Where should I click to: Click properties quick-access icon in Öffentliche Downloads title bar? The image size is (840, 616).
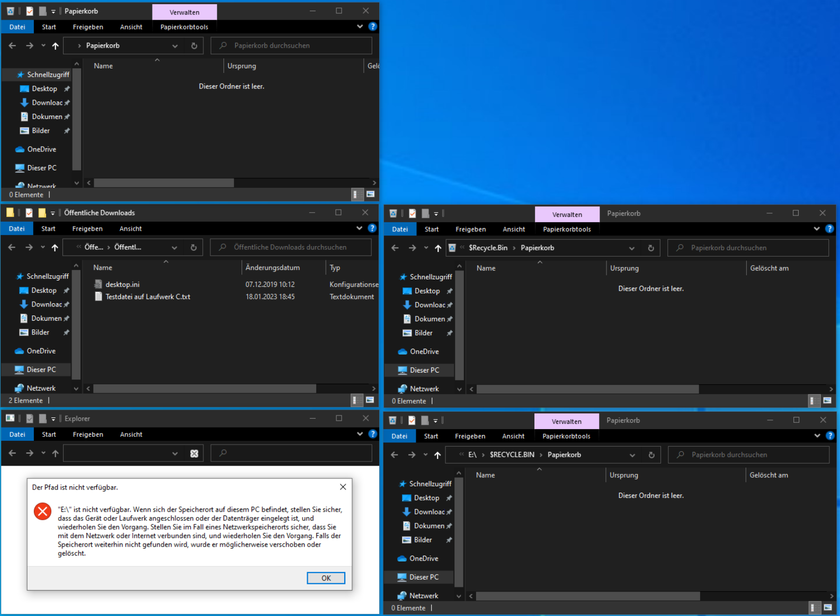[x=29, y=213]
